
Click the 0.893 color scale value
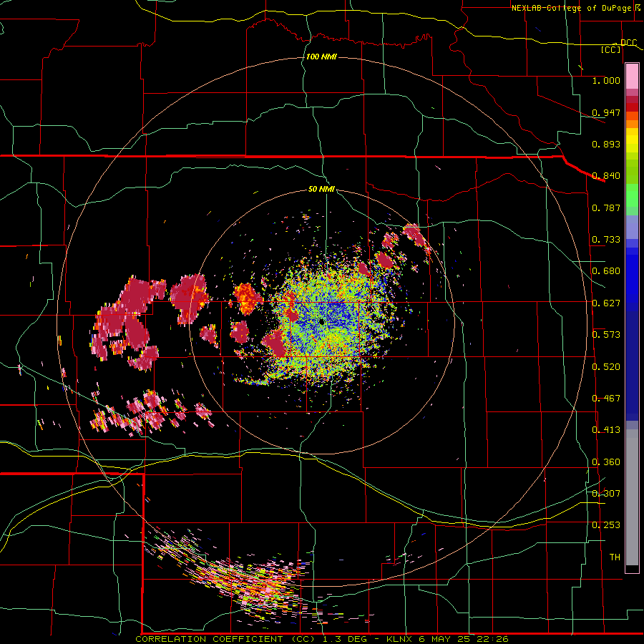[x=606, y=144]
